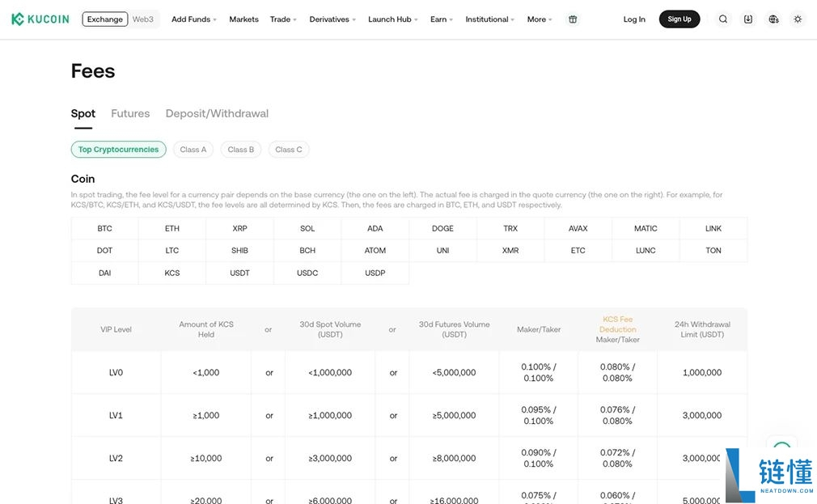Image resolution: width=817 pixels, height=504 pixels.
Task: Expand the Derivatives menu
Action: pyautogui.click(x=332, y=19)
